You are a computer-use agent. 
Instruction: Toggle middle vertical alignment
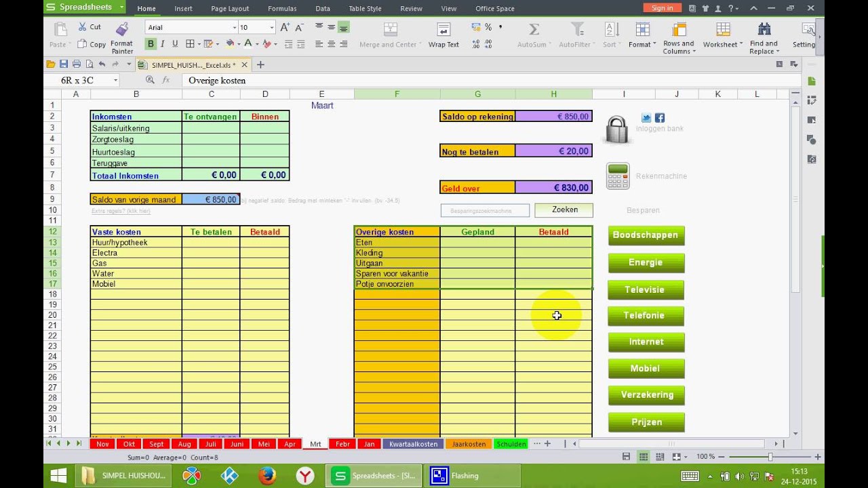331,27
